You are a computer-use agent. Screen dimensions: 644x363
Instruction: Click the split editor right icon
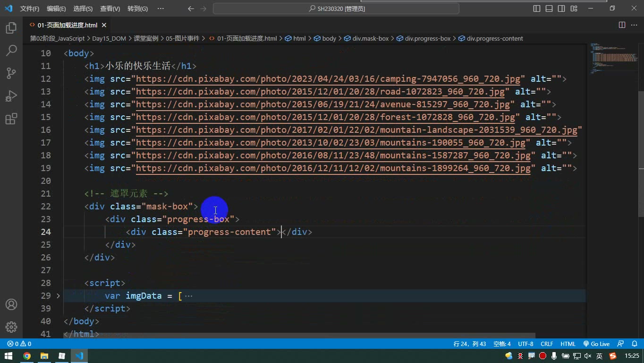(622, 25)
